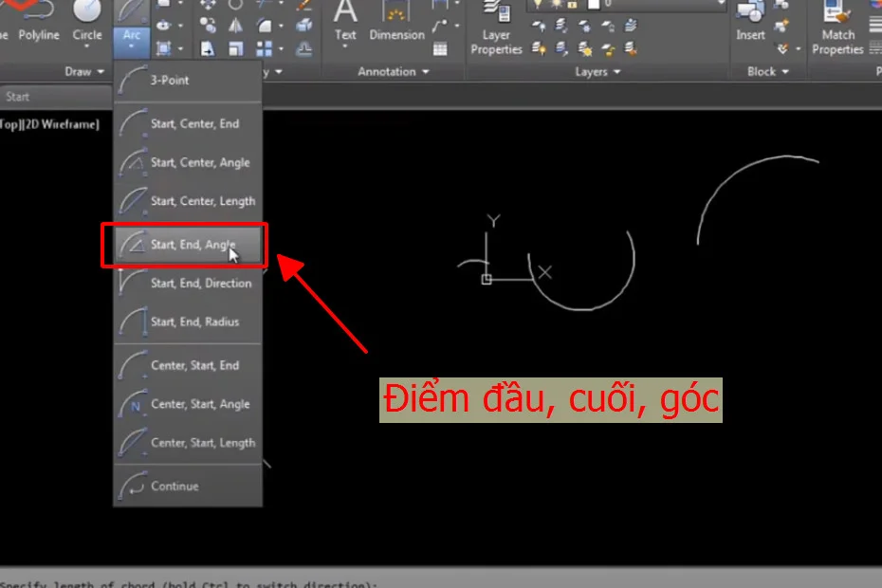This screenshot has width=882, height=588.
Task: Click the layer Unisolate icon
Action: point(560,49)
